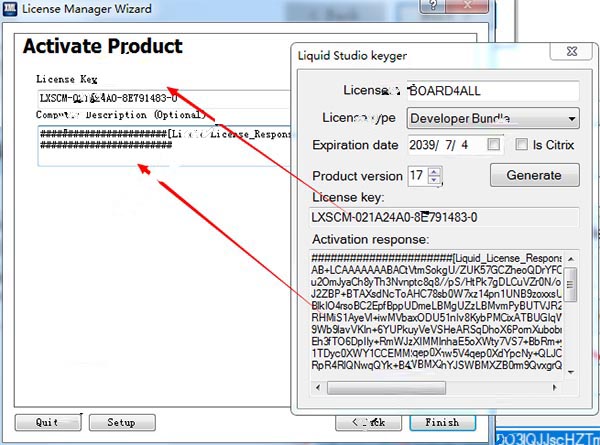Click the vertical scrollbar thumb in Activation response
Viewport: 600px width, 445px height.
coord(571,285)
